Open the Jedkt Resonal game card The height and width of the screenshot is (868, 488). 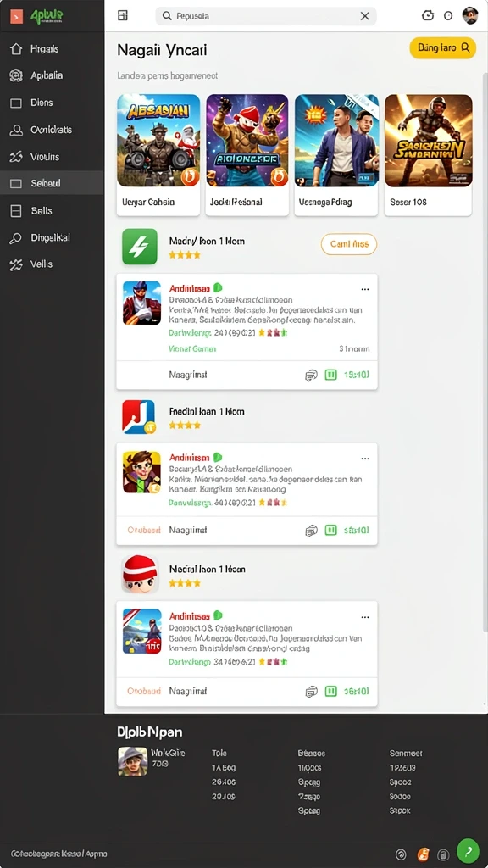pos(247,154)
